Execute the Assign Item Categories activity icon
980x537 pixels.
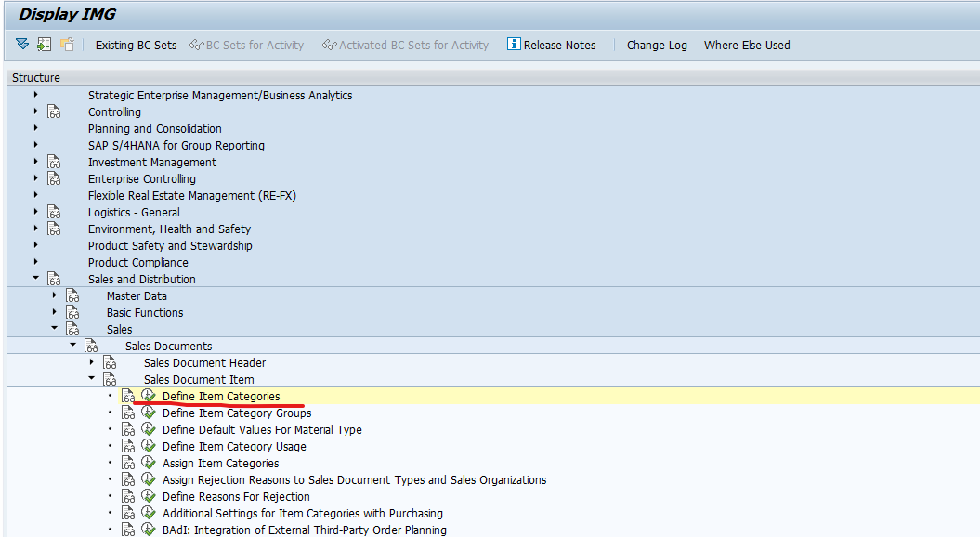(x=149, y=463)
